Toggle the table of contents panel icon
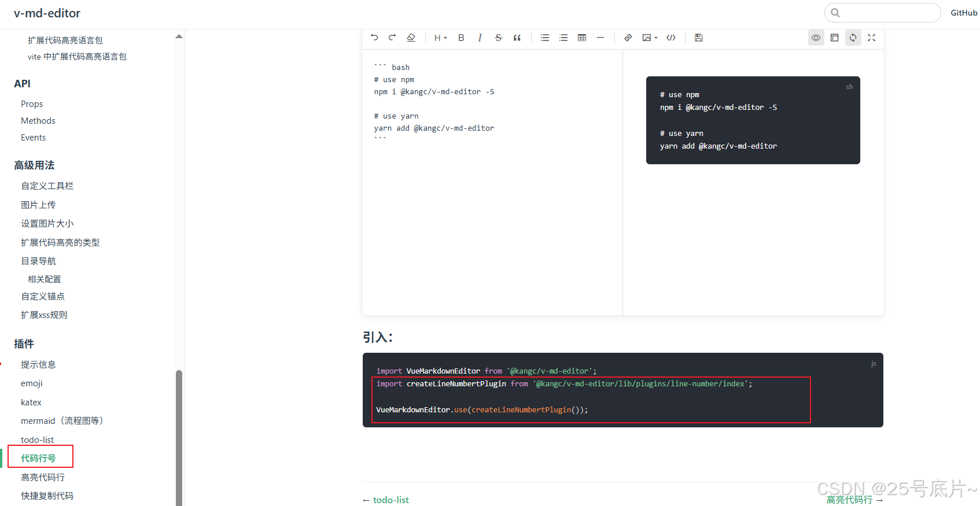The height and width of the screenshot is (506, 980). [x=834, y=38]
